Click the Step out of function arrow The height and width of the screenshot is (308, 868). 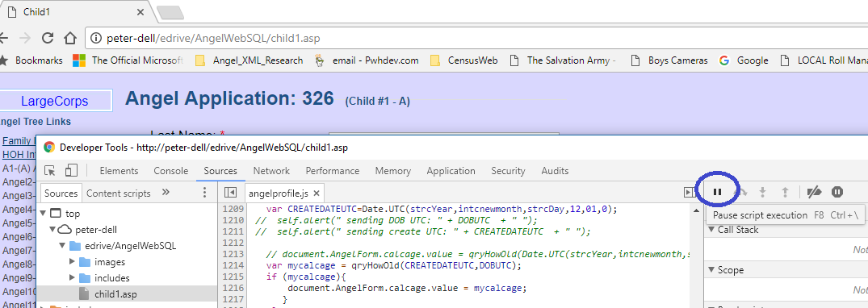pos(784,192)
